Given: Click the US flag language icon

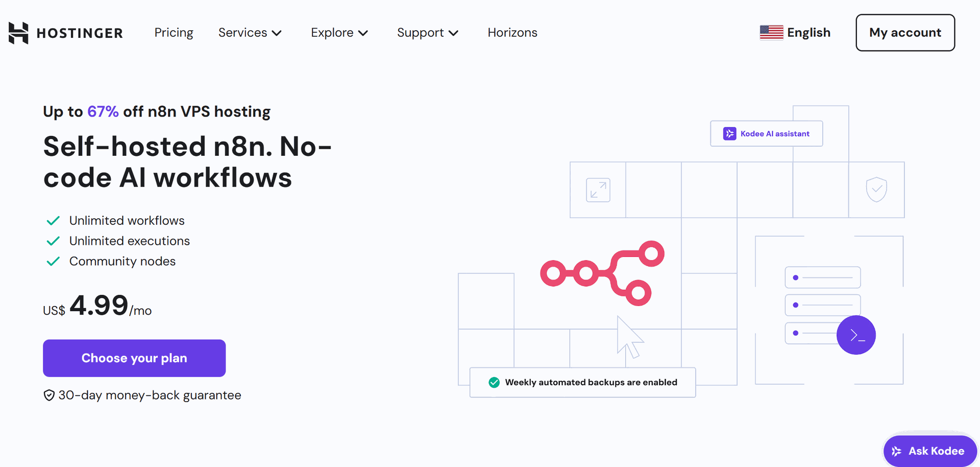Looking at the screenshot, I should (771, 32).
